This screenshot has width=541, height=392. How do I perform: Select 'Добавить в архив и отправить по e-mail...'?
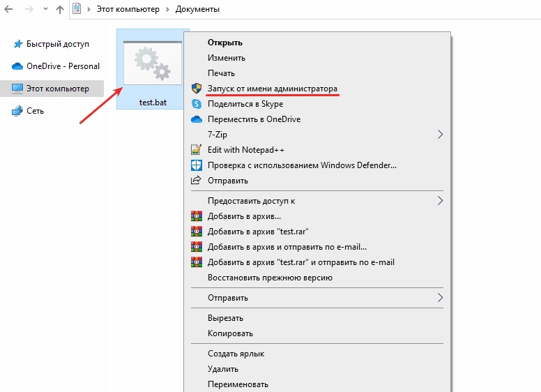287,247
